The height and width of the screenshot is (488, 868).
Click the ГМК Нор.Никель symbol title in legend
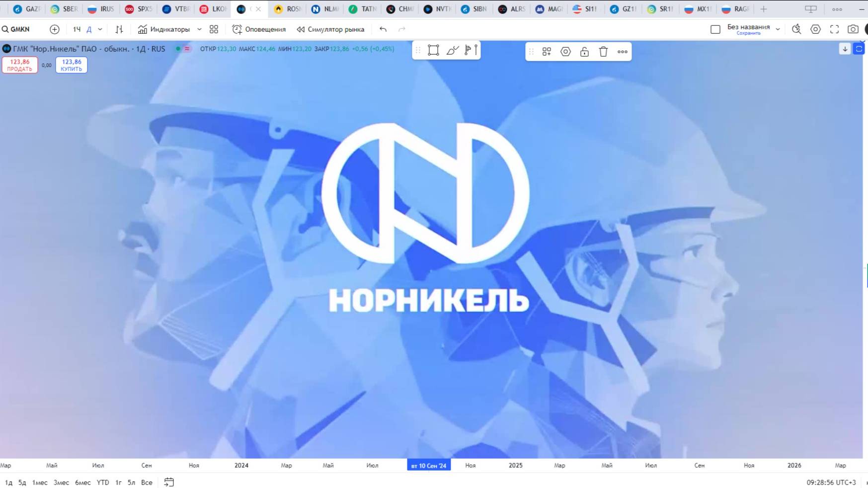(x=89, y=49)
